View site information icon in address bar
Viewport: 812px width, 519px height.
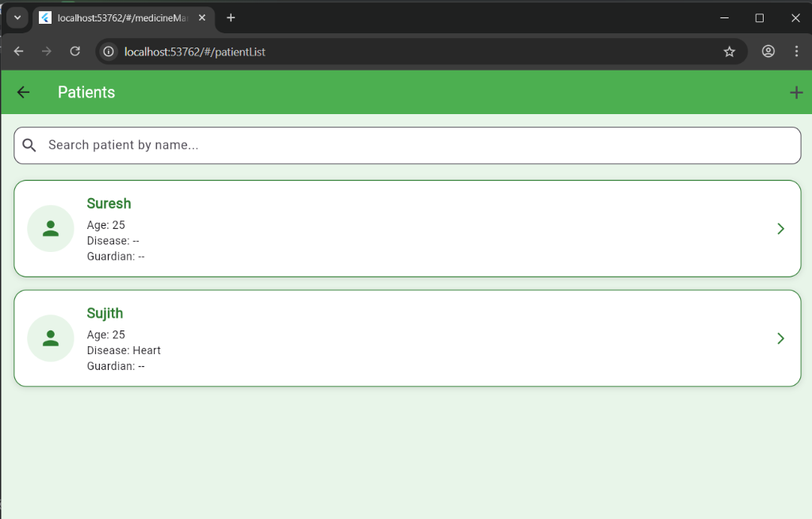tap(109, 52)
